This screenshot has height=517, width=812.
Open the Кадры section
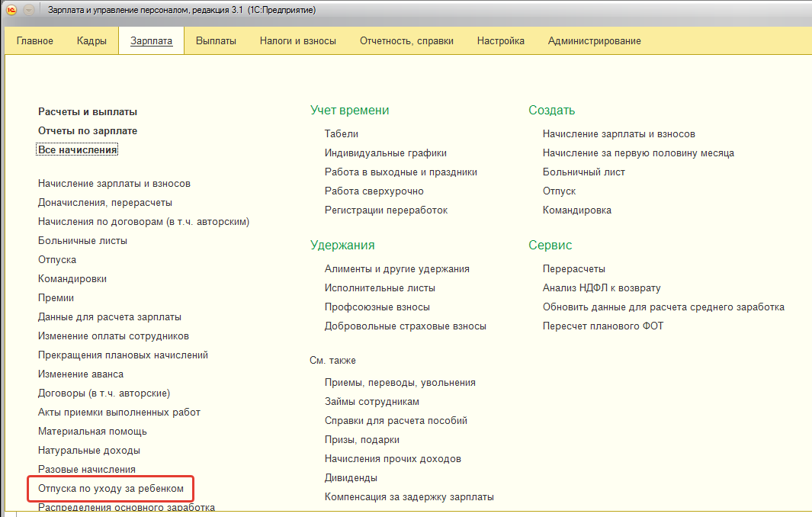pos(91,41)
